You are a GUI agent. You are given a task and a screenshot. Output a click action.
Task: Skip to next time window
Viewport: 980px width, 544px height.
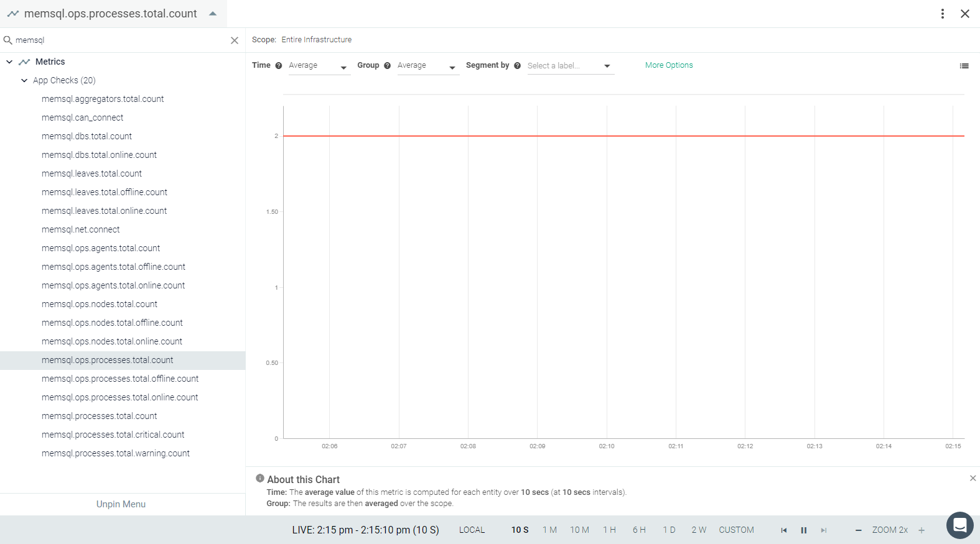point(824,530)
